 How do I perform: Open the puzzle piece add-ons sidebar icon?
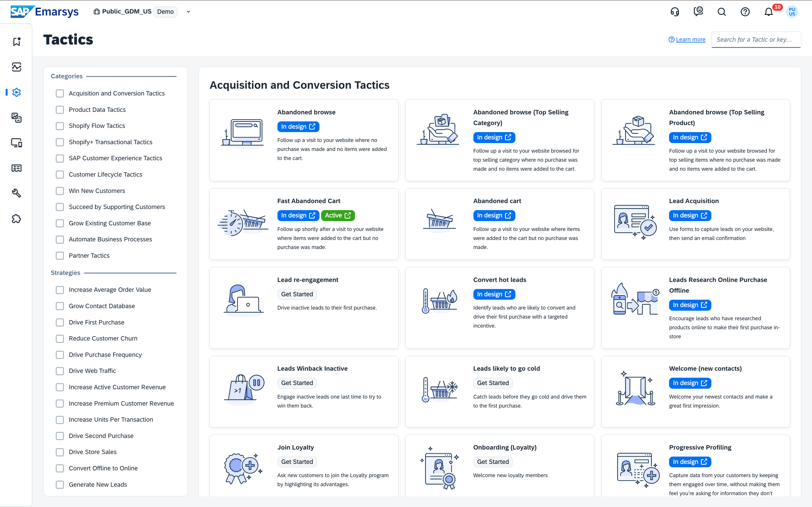[x=16, y=219]
